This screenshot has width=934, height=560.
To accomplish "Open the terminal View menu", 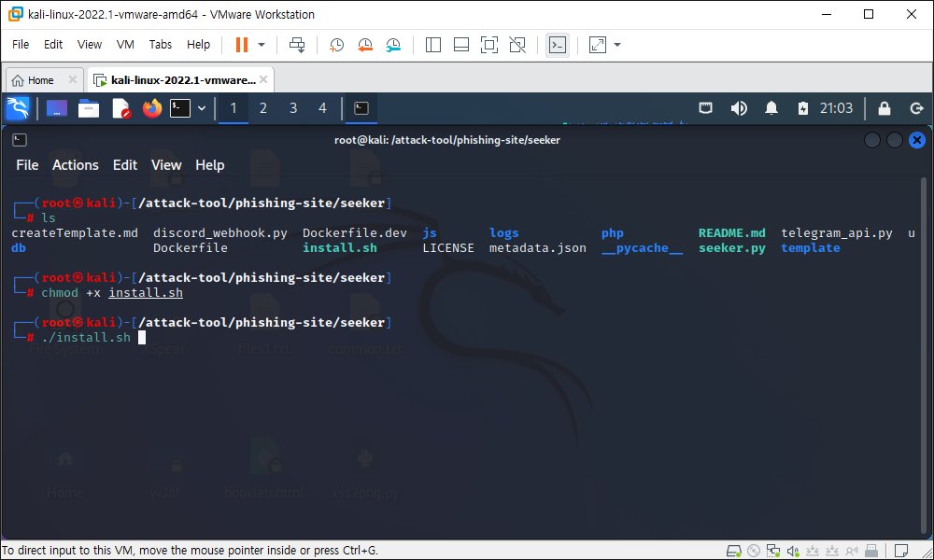I will point(166,165).
